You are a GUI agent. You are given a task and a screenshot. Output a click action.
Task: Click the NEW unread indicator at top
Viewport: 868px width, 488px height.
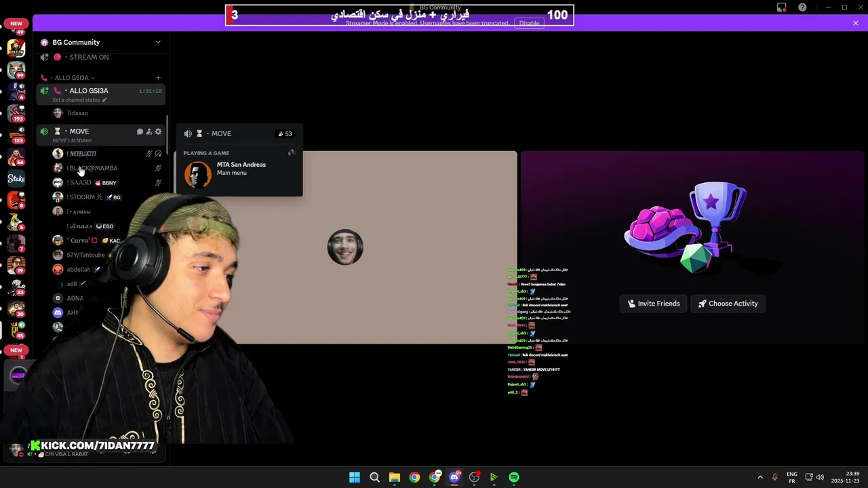point(16,23)
